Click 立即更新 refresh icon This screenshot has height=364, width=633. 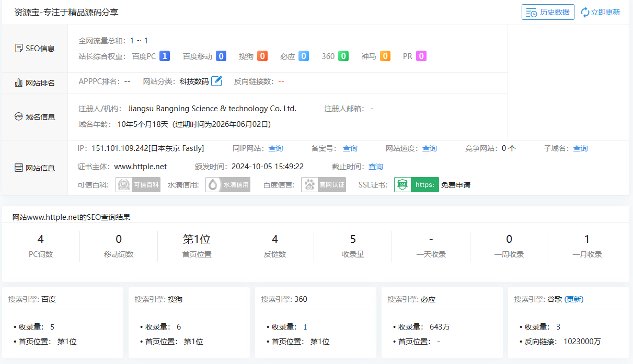click(585, 12)
